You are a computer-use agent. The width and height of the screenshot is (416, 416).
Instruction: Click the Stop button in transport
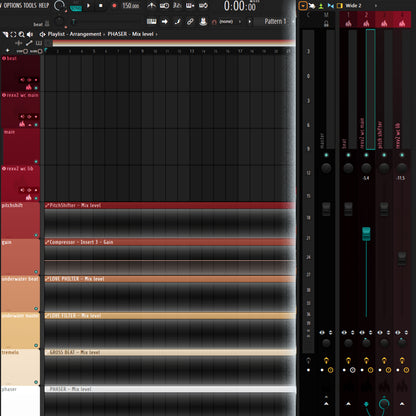(x=101, y=6)
